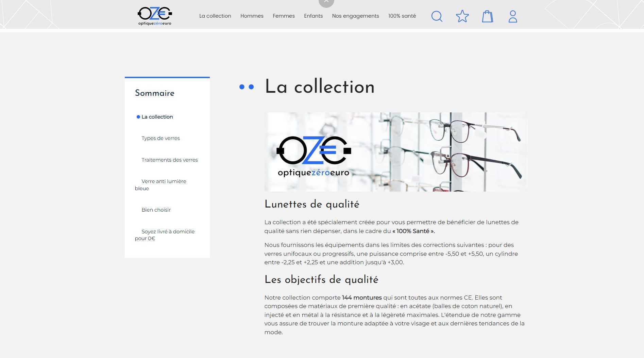Select Bien choisir in the sidebar
The image size is (644, 358).
[x=156, y=210]
